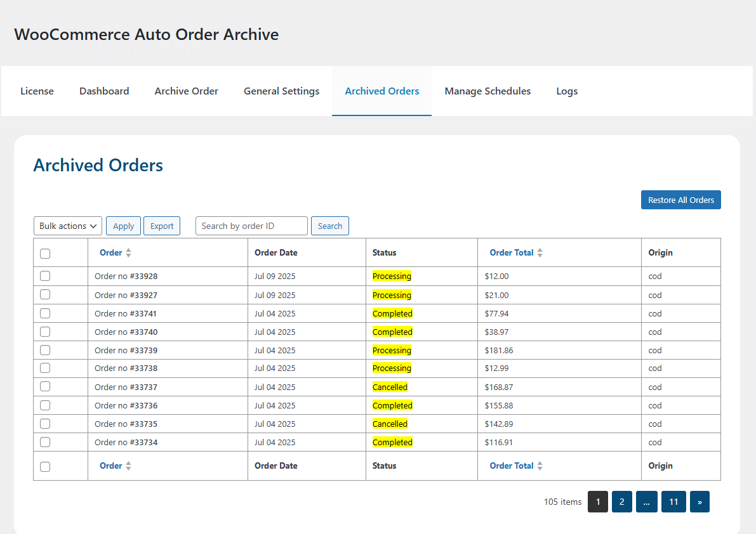Screen dimensions: 756x534
Task: Tick the select-all checkbox in table footer
Action: point(45,467)
